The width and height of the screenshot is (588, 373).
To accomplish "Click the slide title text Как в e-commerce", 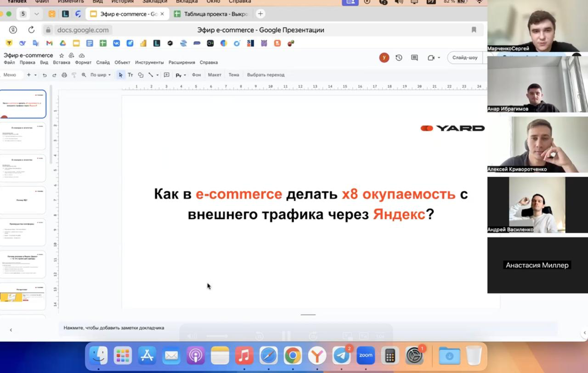I will pos(311,204).
